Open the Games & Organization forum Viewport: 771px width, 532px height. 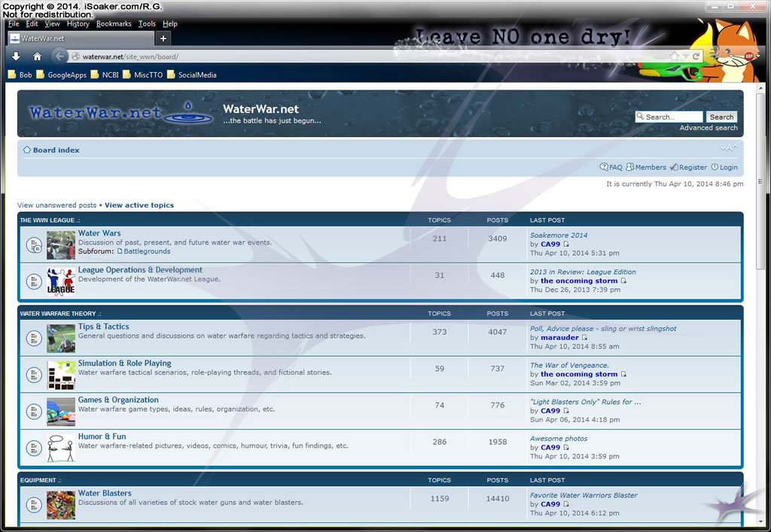click(x=118, y=400)
